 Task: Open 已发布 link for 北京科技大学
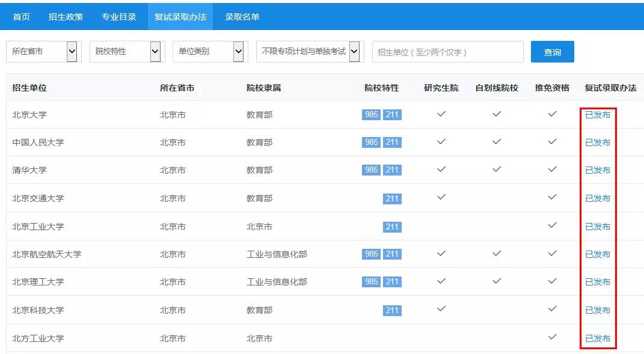coord(598,310)
